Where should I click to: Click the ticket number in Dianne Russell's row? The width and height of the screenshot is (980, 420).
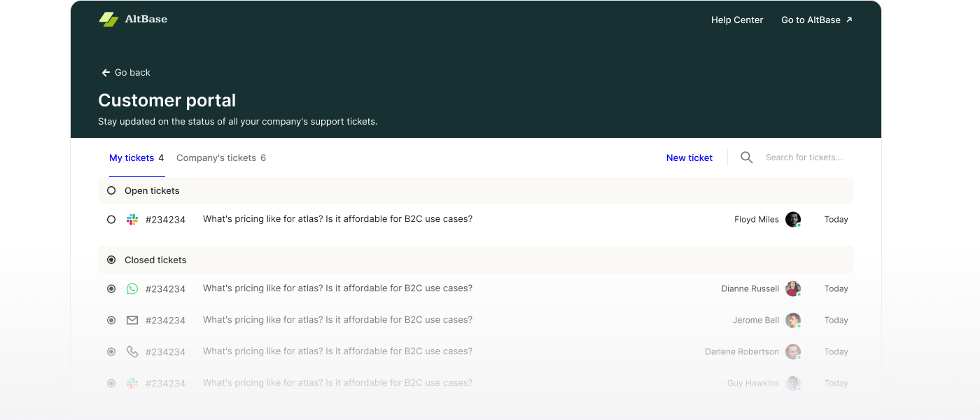[165, 289]
